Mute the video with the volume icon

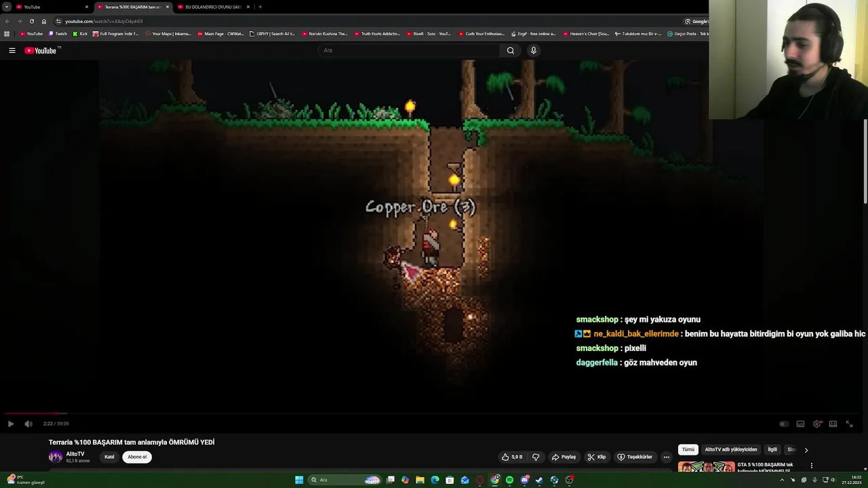tap(28, 424)
